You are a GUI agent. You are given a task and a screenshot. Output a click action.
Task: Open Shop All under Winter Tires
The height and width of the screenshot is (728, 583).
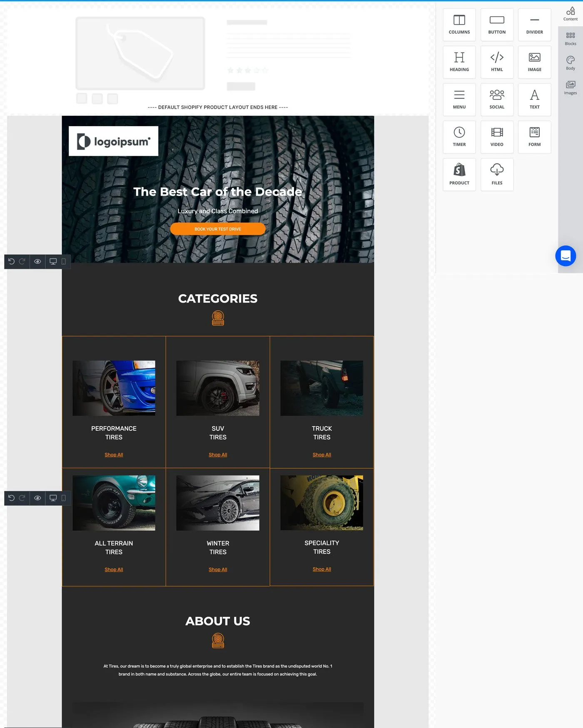tap(218, 569)
